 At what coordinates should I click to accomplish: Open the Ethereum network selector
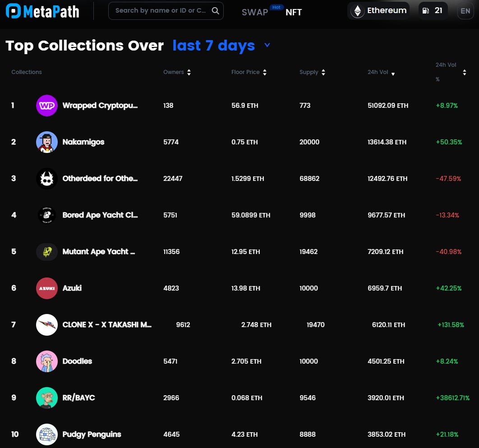pos(378,11)
